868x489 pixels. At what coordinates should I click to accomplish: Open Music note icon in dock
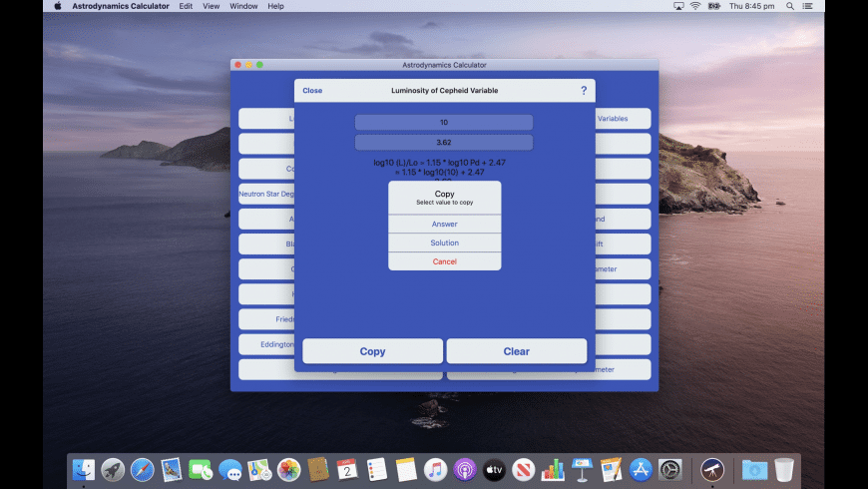(436, 470)
